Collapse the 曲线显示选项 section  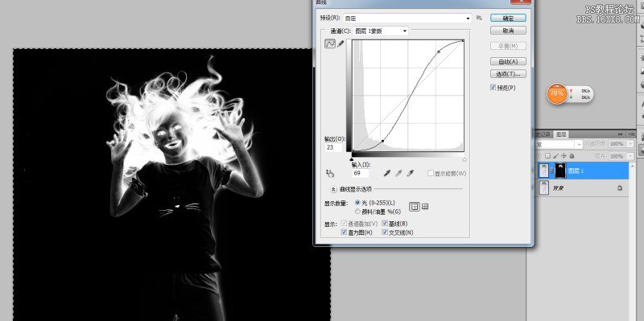pos(333,189)
